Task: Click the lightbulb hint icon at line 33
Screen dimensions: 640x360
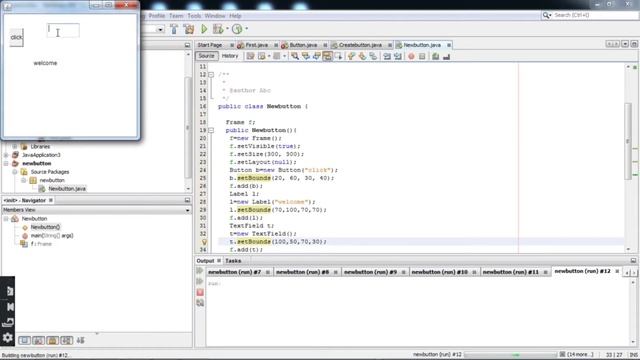Action: (x=204, y=242)
